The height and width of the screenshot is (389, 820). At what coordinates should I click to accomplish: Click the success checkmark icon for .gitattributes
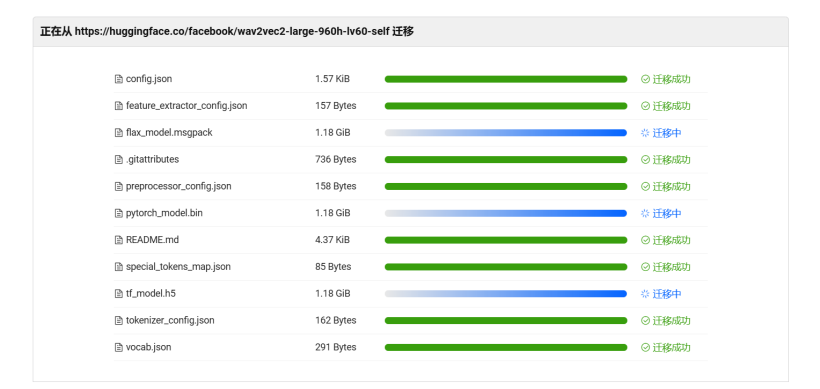645,159
